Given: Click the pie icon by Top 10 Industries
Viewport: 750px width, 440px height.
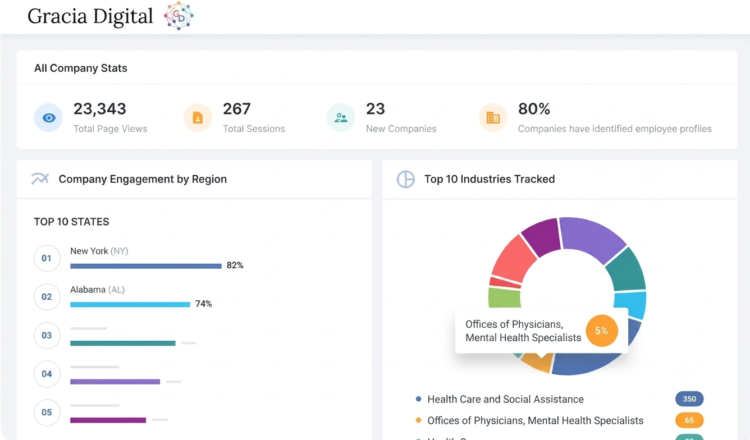Looking at the screenshot, I should 406,179.
